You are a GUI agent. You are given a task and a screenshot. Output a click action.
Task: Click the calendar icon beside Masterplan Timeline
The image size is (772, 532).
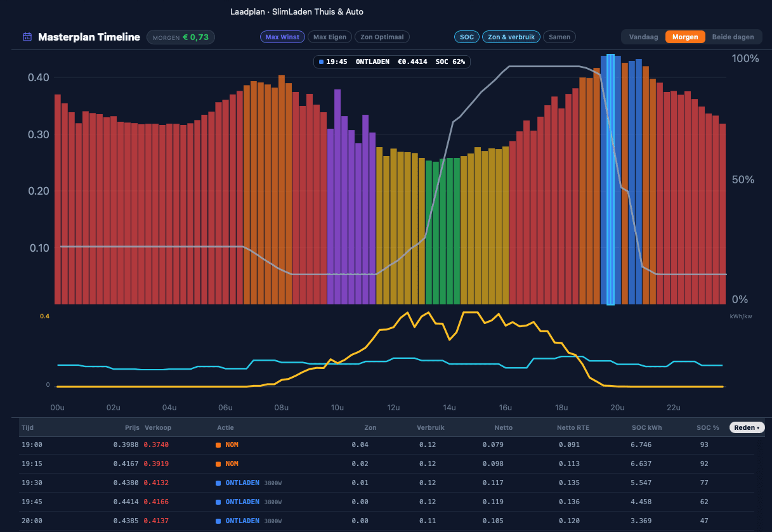tap(27, 37)
